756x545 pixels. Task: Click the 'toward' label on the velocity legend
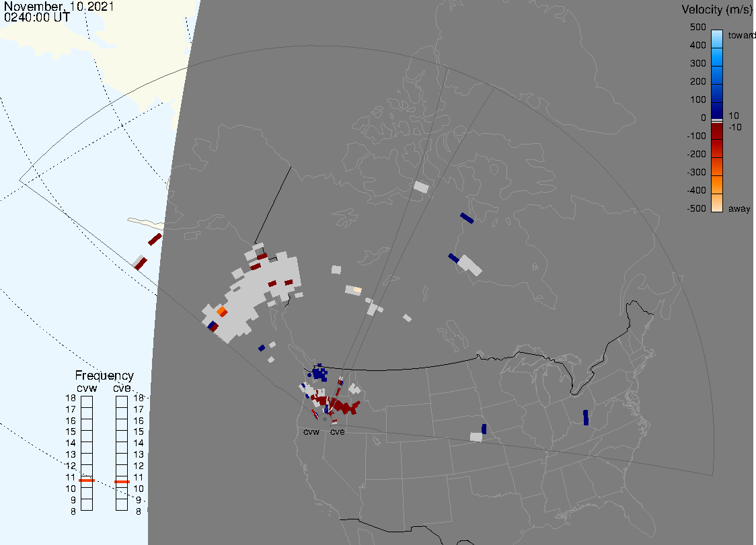741,35
